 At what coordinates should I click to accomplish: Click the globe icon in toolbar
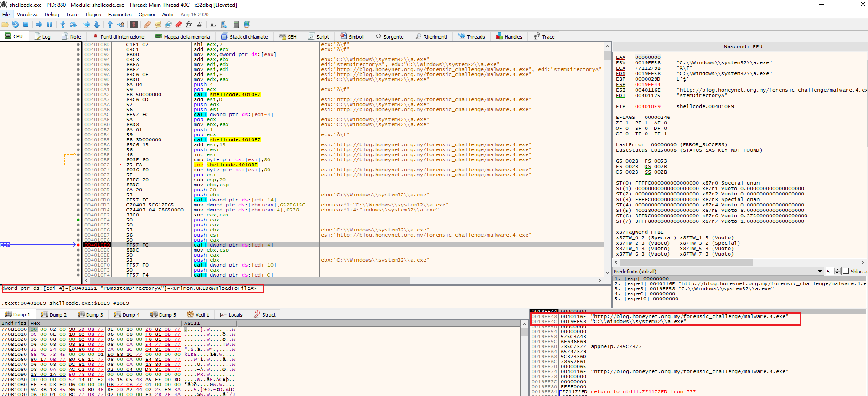pyautogui.click(x=247, y=25)
